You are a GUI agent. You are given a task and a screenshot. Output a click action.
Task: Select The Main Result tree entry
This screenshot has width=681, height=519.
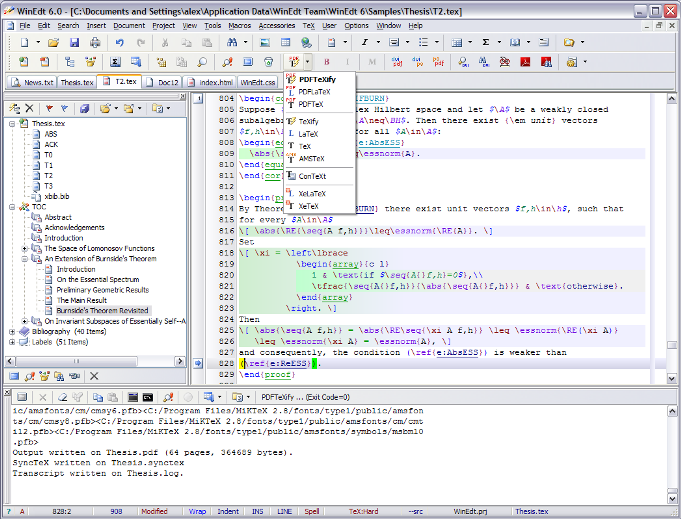click(x=81, y=300)
